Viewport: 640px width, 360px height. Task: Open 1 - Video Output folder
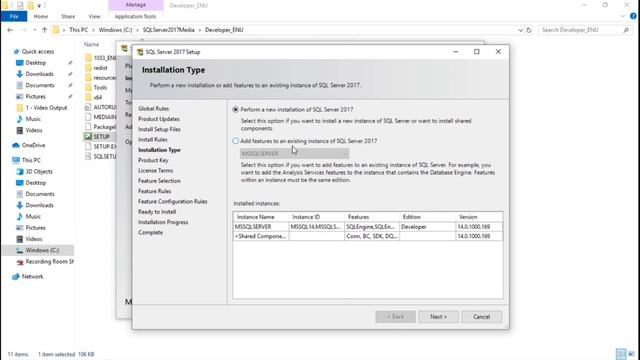point(46,108)
